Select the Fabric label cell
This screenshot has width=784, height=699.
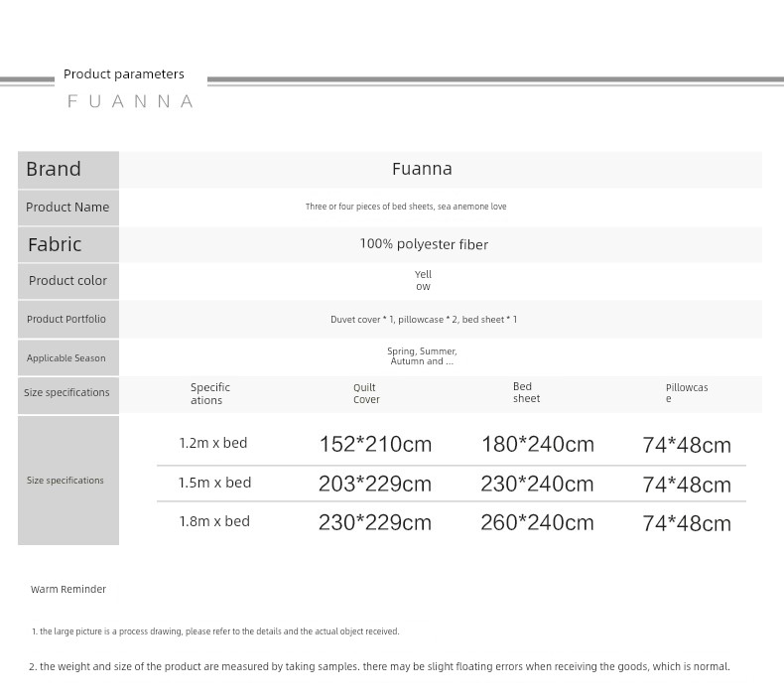[x=67, y=244]
